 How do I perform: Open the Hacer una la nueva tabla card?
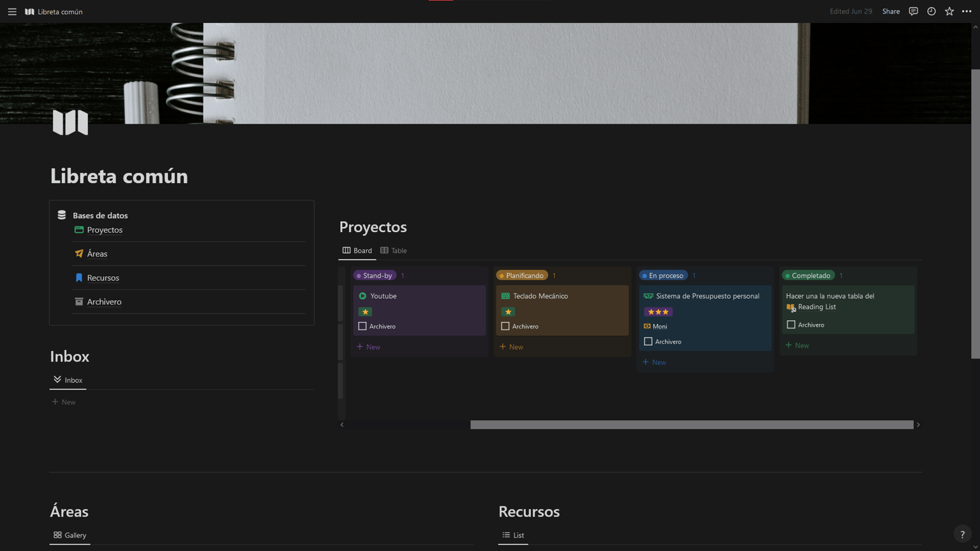pyautogui.click(x=849, y=309)
